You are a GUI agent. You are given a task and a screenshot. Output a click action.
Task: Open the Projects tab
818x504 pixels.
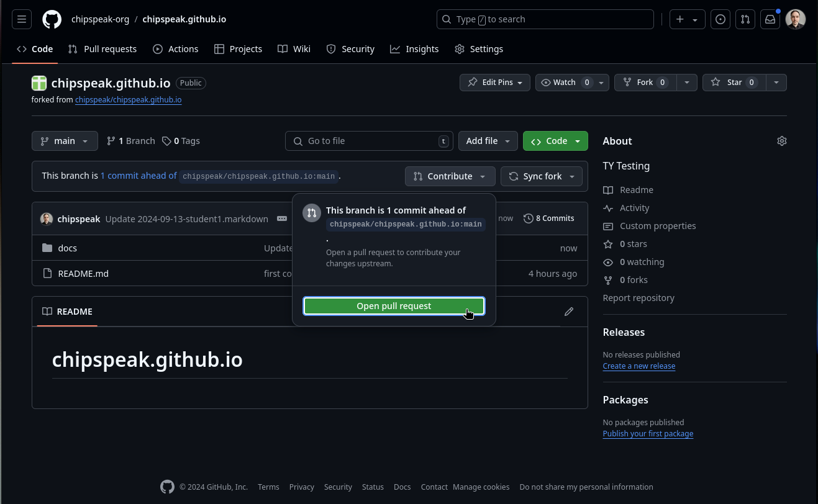coord(238,49)
